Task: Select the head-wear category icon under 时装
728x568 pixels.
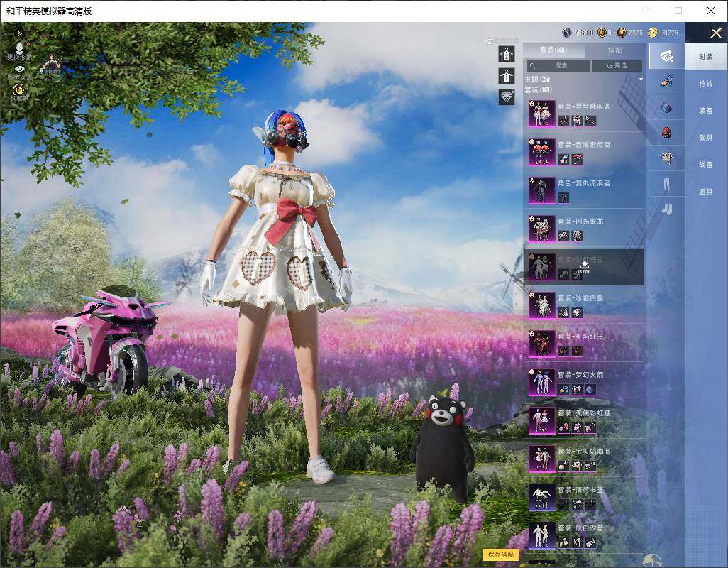Action: 666,56
